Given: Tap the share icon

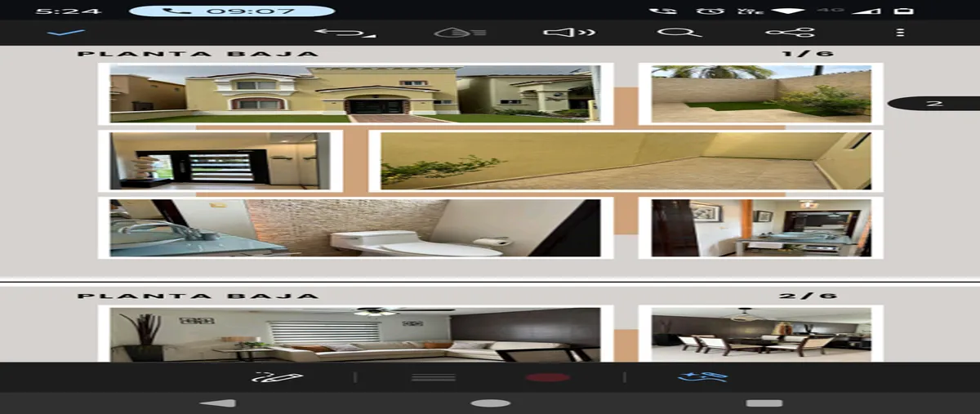Looking at the screenshot, I should coord(790,33).
